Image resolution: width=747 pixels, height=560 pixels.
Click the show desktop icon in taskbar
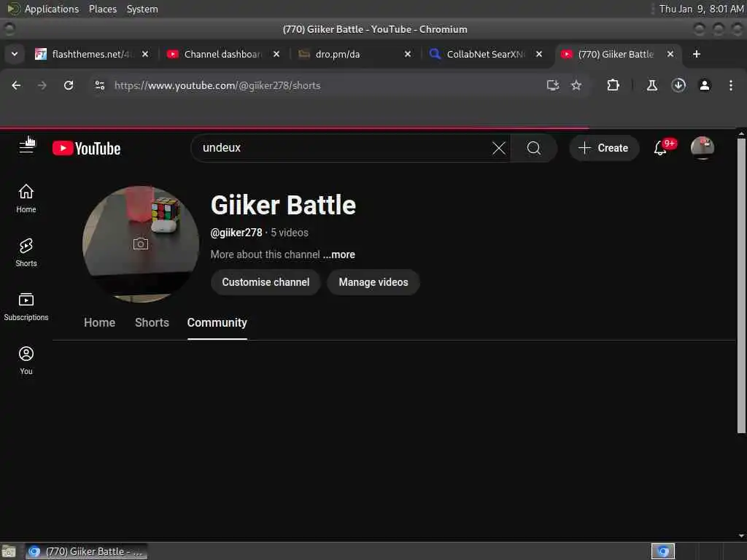(x=9, y=551)
